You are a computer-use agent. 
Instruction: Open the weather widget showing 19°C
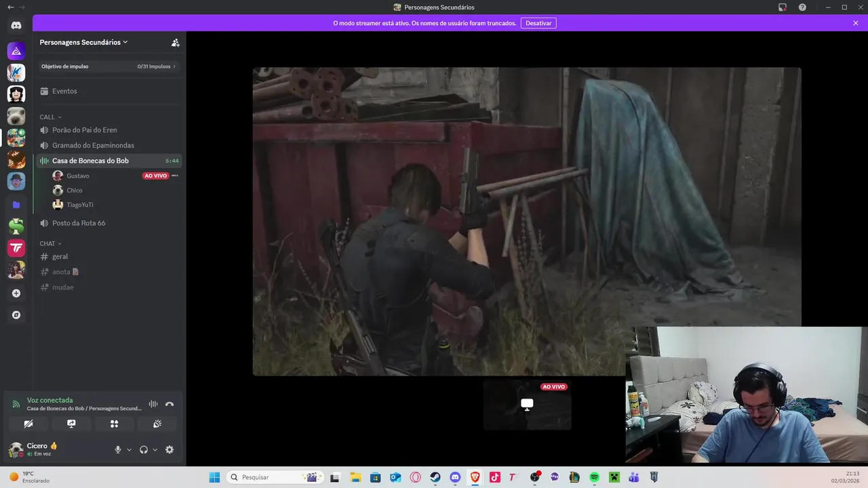click(31, 477)
